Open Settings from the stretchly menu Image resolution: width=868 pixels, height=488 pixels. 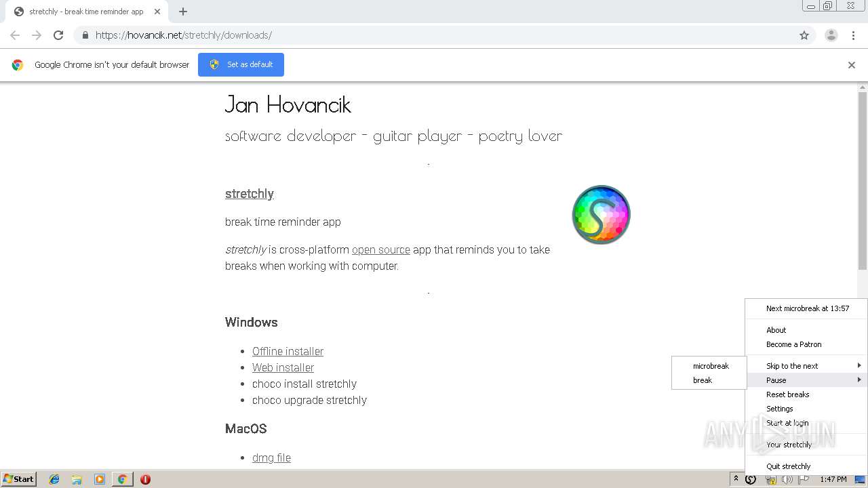pos(806,409)
